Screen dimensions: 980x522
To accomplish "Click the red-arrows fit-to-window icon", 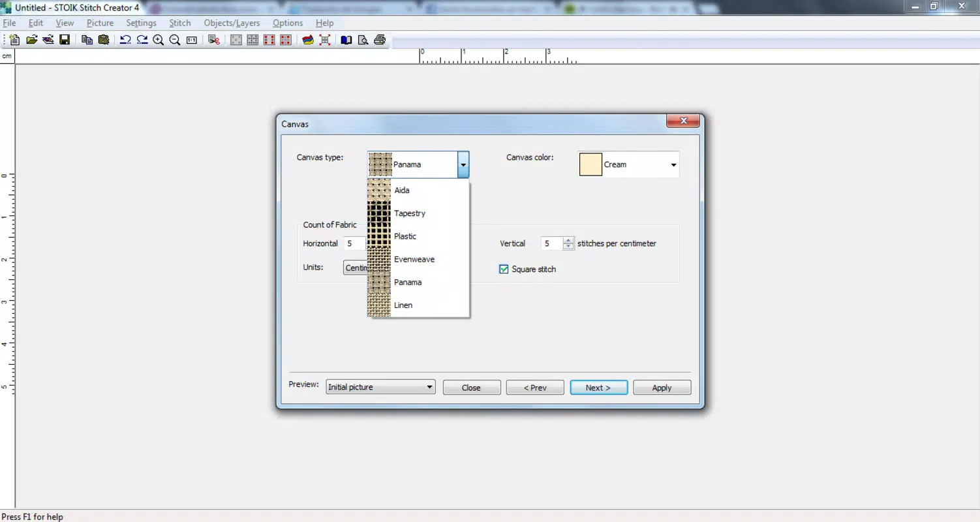I will [x=325, y=40].
